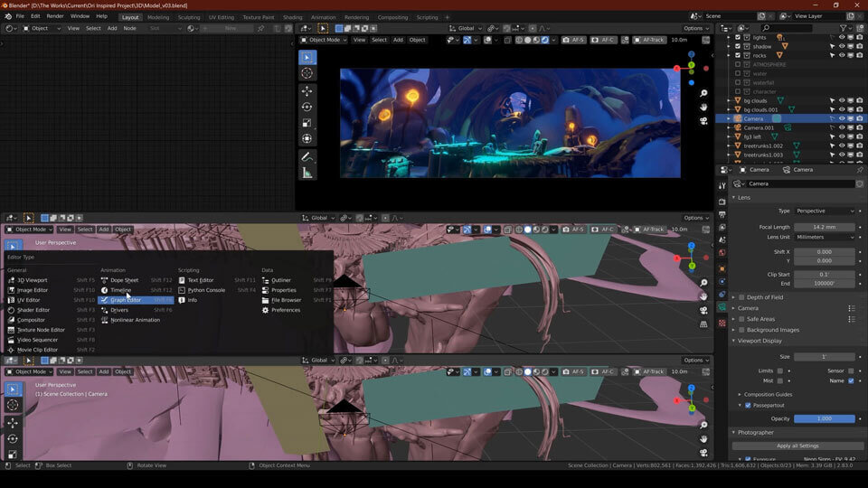Image resolution: width=868 pixels, height=488 pixels.
Task: Choose Nonlinear Animation editor type
Action: [x=136, y=320]
